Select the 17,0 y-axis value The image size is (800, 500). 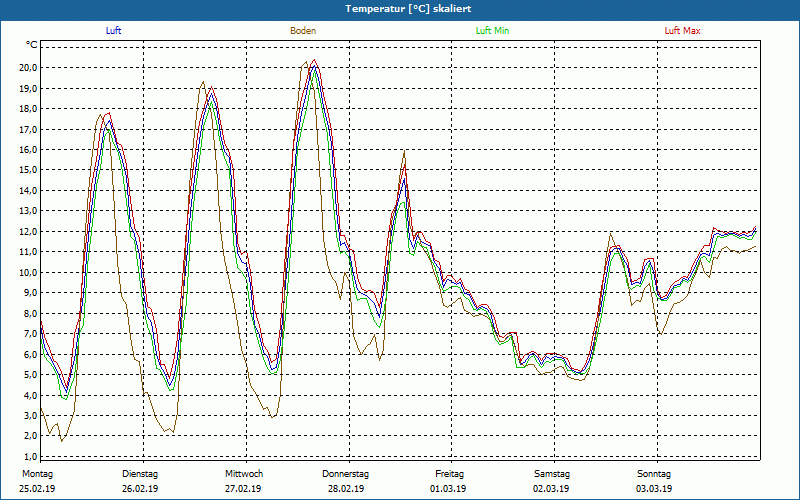pyautogui.click(x=29, y=129)
